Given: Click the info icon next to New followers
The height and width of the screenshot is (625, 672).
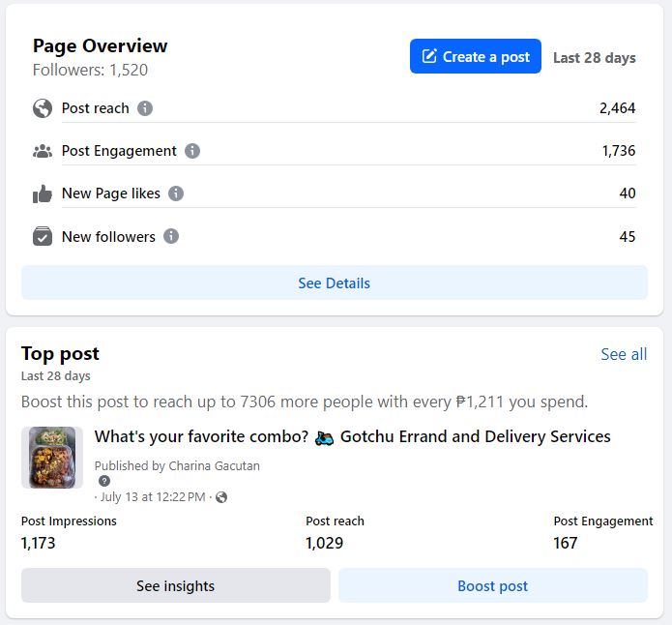Looking at the screenshot, I should pos(171,236).
